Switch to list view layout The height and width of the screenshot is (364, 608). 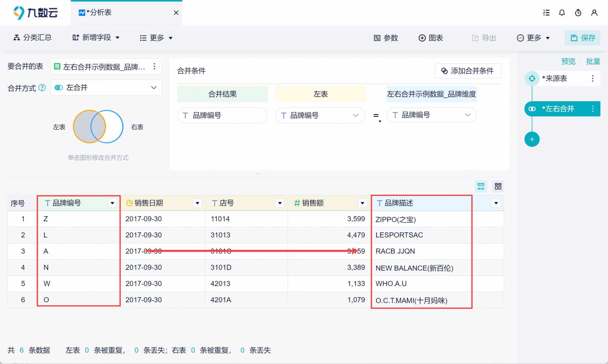coord(481,186)
